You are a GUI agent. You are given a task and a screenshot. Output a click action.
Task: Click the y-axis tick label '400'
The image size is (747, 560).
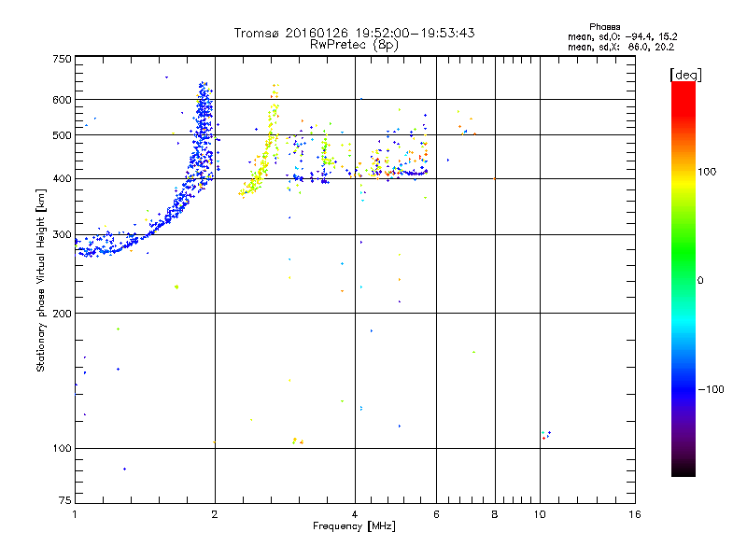[x=62, y=178]
